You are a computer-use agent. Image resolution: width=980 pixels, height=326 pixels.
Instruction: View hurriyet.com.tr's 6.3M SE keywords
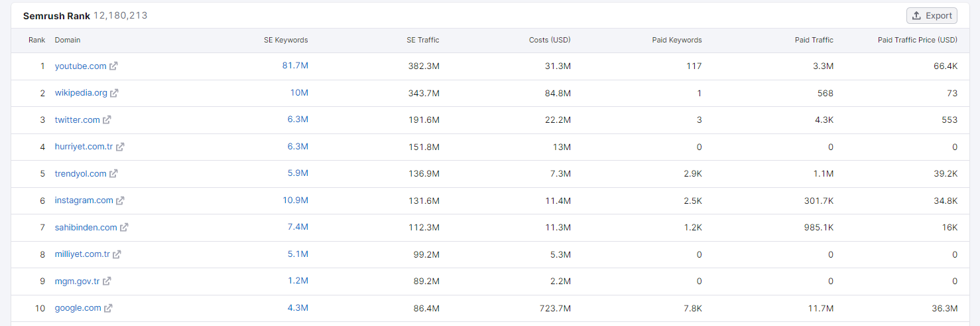(x=298, y=147)
